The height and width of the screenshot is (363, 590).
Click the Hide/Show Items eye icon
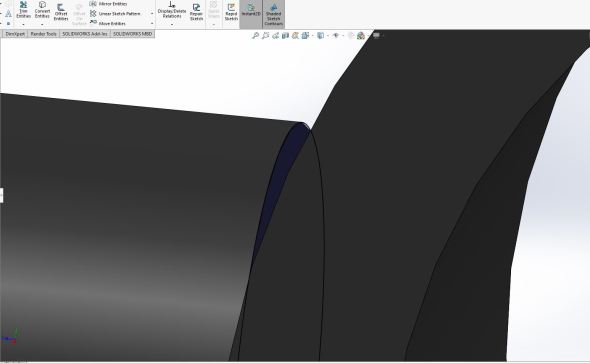(336, 35)
